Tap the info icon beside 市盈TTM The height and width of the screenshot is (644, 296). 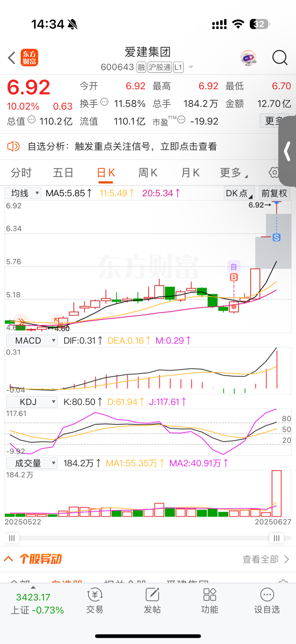(182, 120)
